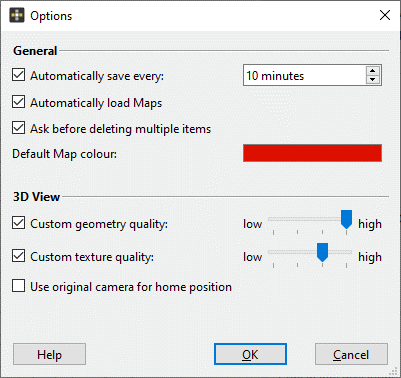Open Help for the Options dialog
Viewport: 401px width, 378px height.
[49, 354]
